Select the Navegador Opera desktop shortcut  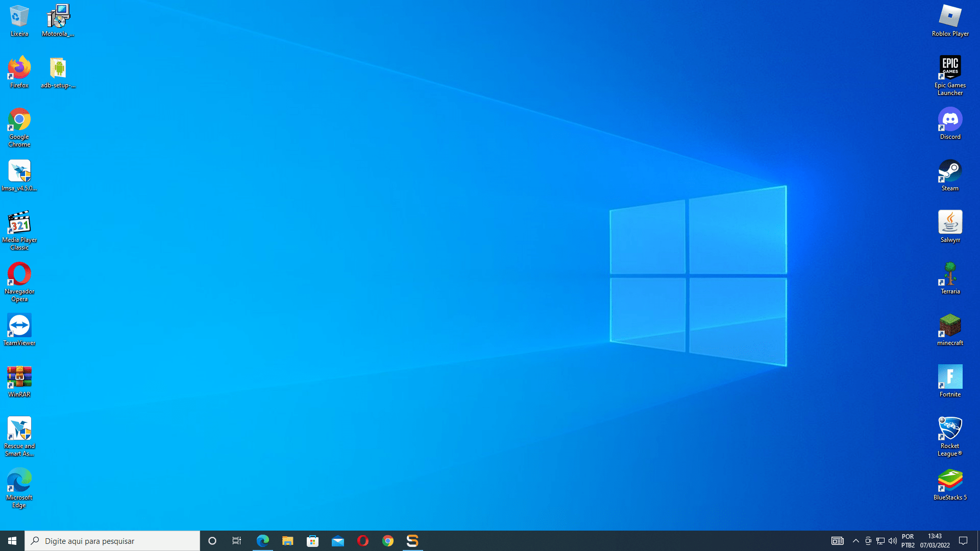coord(19,282)
